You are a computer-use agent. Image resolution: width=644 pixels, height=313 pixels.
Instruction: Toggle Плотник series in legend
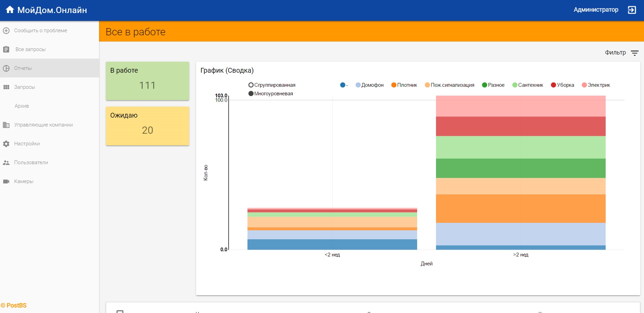404,85
